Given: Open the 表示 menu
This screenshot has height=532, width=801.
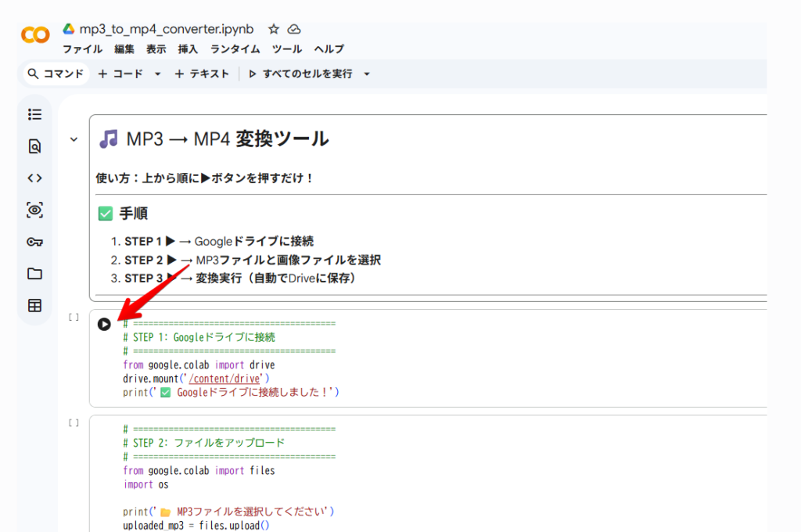Looking at the screenshot, I should 156,49.
